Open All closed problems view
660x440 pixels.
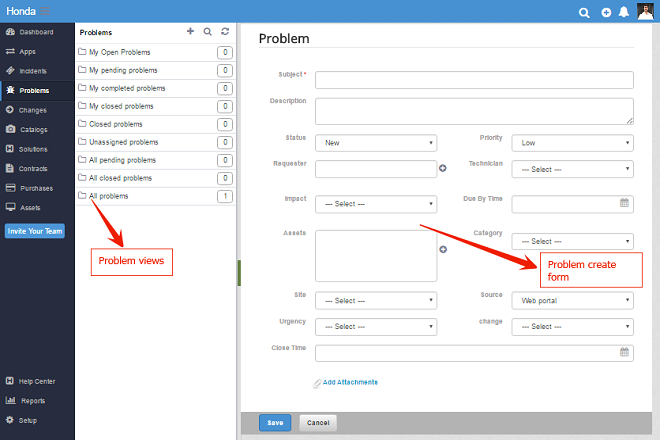pos(155,178)
